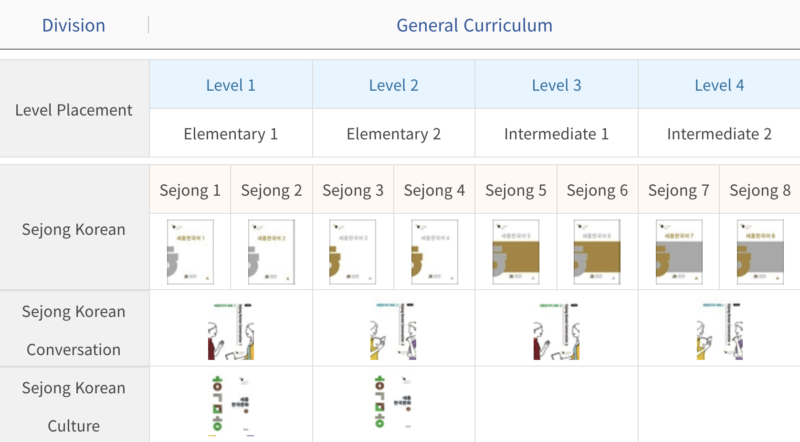This screenshot has height=442, width=800.
Task: Open the Sejong Korean 5 textbook cover
Action: coord(516,252)
